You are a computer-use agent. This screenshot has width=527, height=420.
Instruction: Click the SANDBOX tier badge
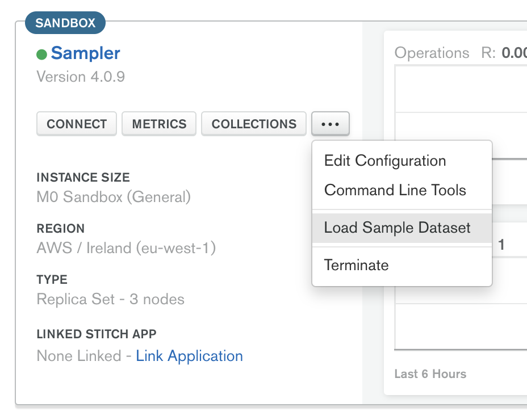(65, 23)
